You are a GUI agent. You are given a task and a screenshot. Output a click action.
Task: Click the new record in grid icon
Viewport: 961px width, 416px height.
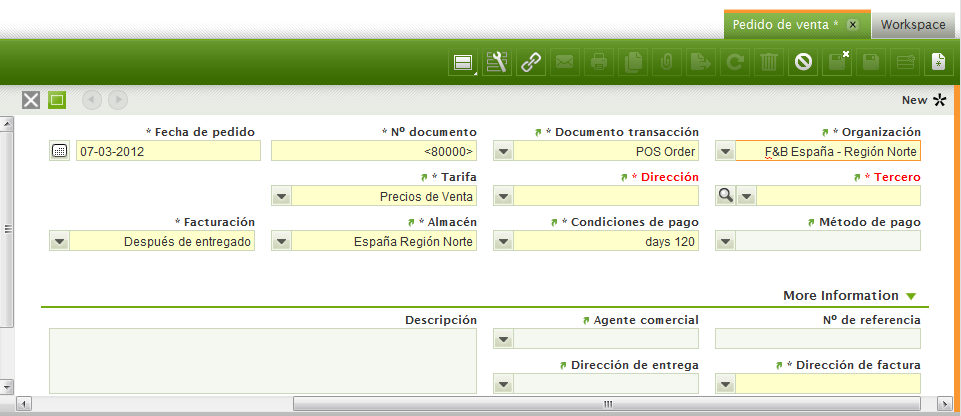(905, 62)
